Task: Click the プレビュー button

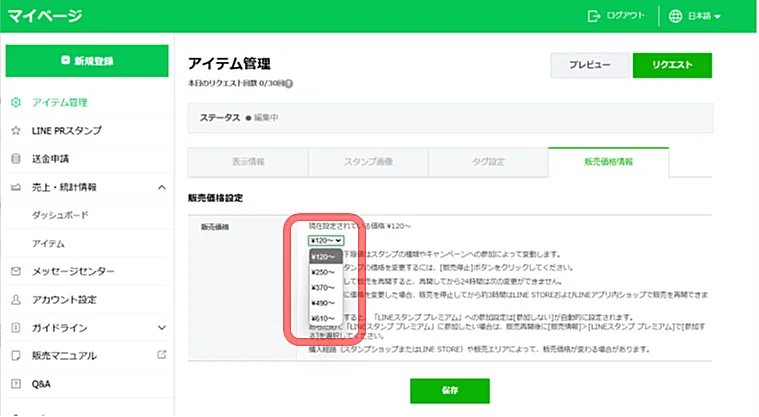Action: click(590, 65)
